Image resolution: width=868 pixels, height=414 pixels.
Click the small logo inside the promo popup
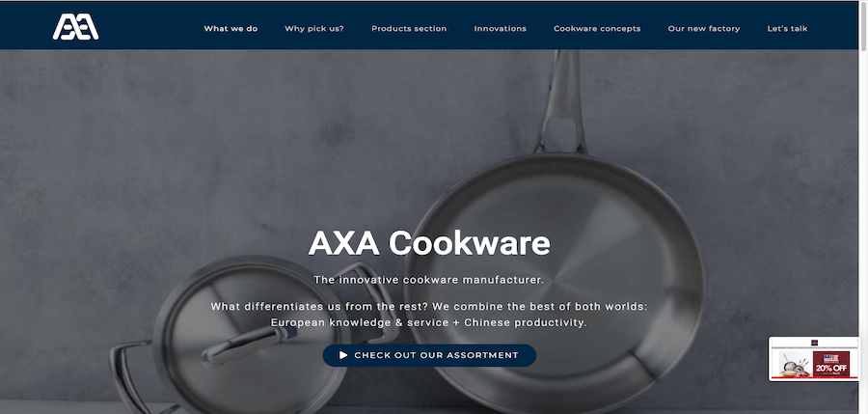point(814,343)
